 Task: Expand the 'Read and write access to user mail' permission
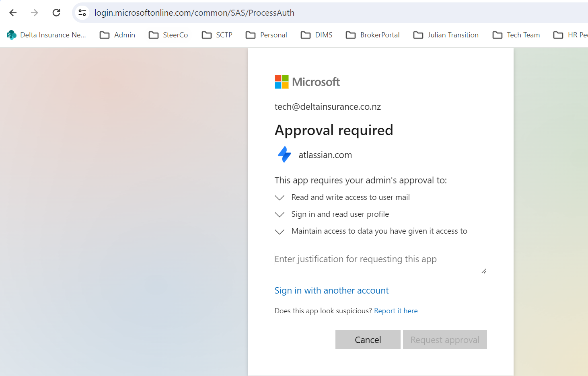pos(280,197)
